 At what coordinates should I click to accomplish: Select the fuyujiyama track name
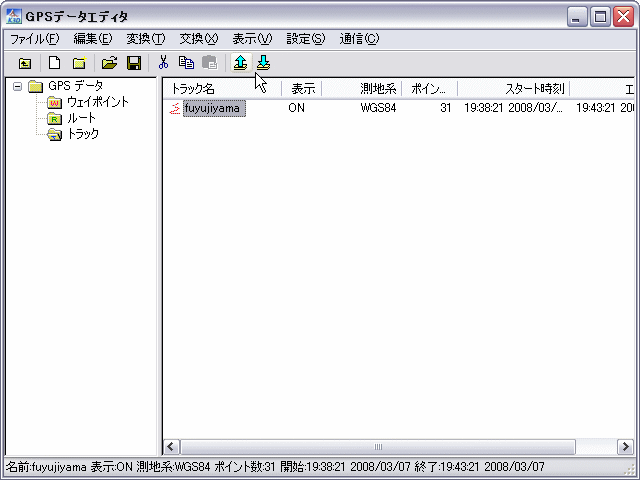click(x=214, y=109)
